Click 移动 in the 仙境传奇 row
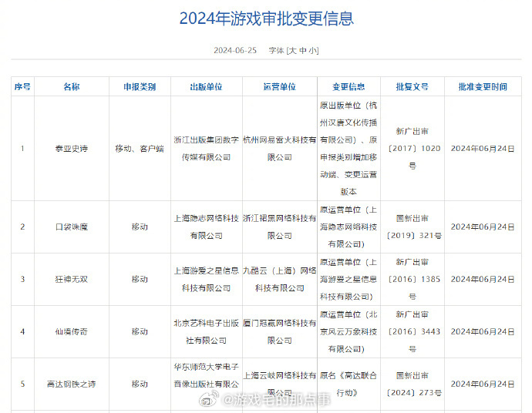The image size is (532, 413). (x=140, y=331)
